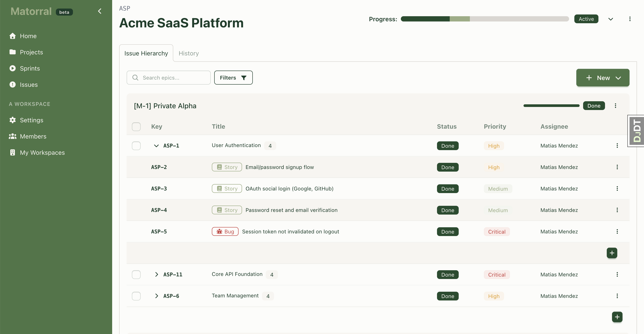Collapse the ASP-1 User Authentication epic

click(x=156, y=146)
